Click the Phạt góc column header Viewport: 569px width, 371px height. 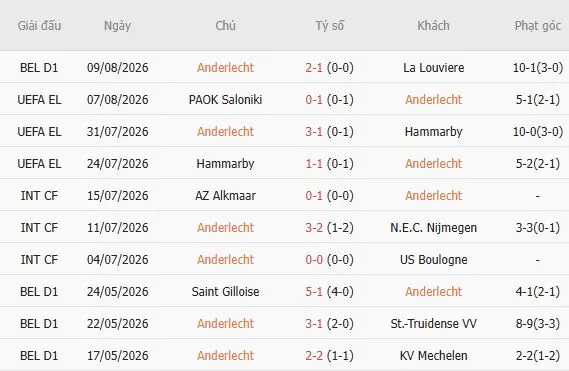(x=538, y=25)
